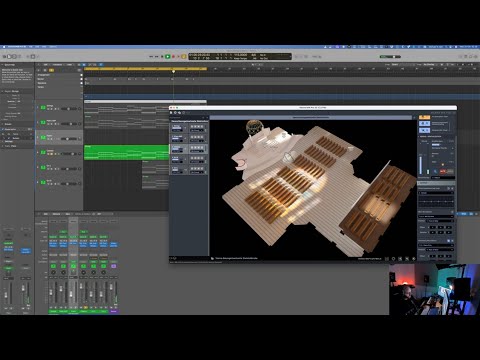Open the Library from control bar
This screenshot has height=360, width=480.
[x=4, y=57]
